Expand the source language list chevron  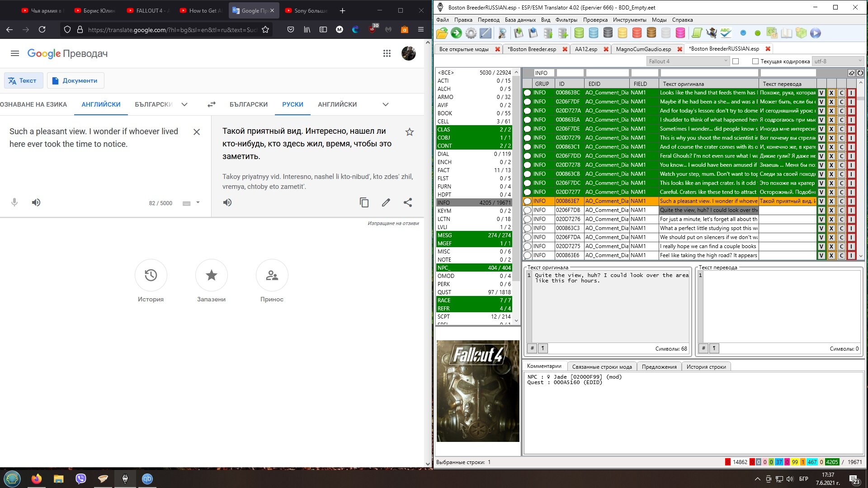tap(184, 104)
